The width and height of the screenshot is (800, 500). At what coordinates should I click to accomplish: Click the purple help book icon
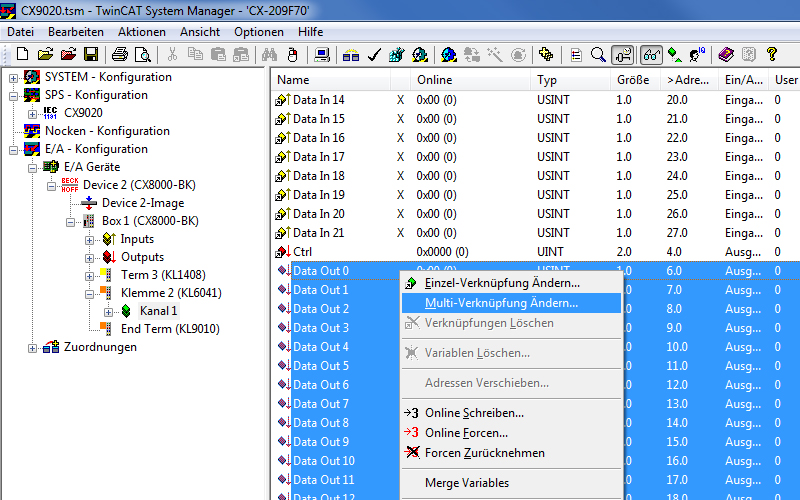coord(726,54)
